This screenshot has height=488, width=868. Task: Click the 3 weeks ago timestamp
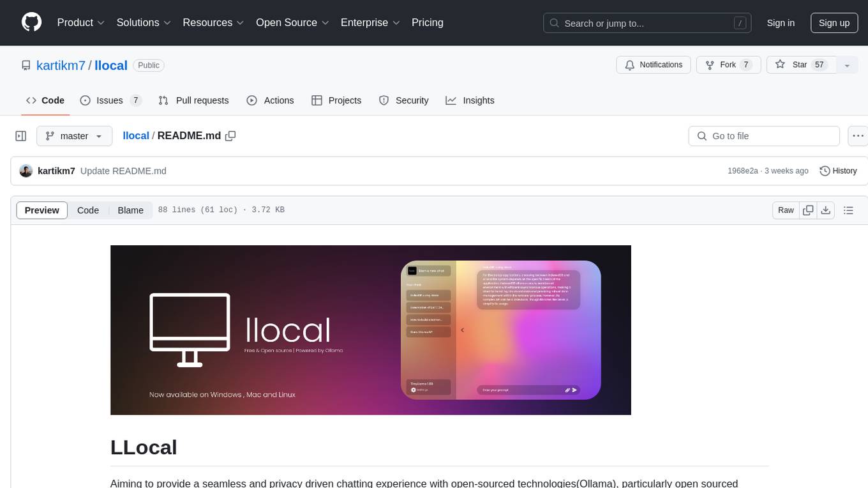point(786,171)
